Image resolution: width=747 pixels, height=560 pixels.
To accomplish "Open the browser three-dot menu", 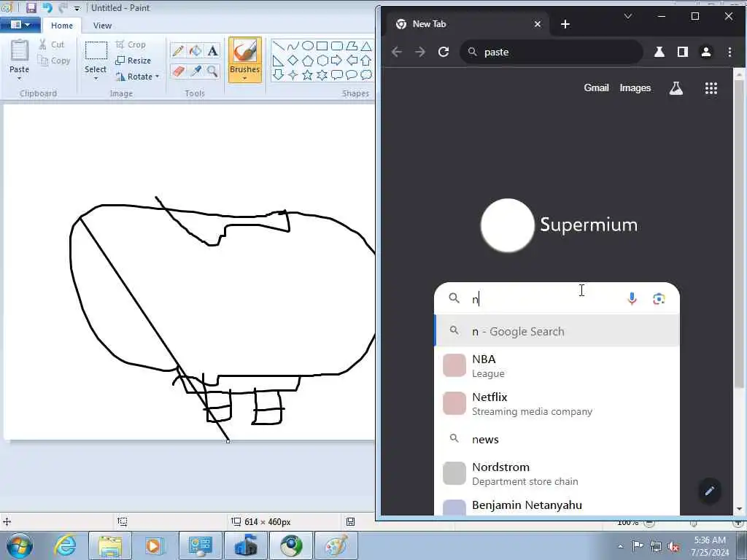I will (729, 52).
